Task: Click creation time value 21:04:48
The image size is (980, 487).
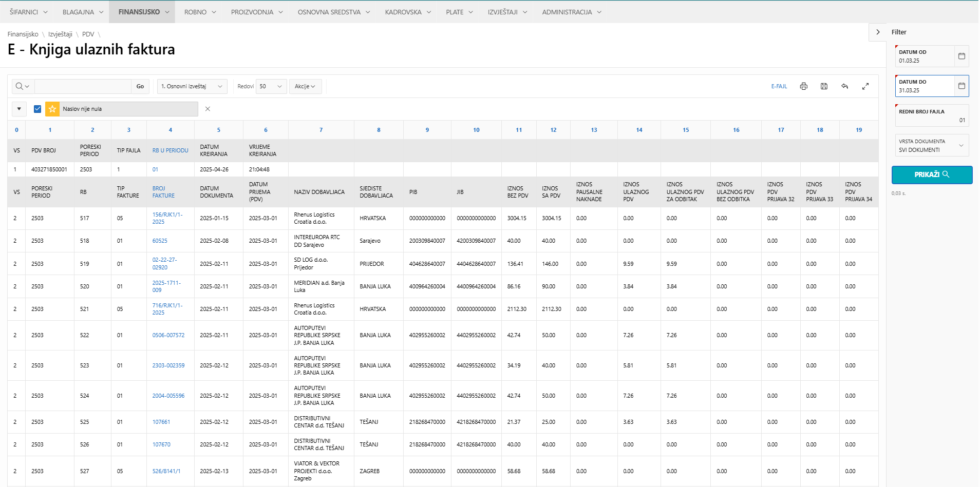Action: [x=259, y=169]
